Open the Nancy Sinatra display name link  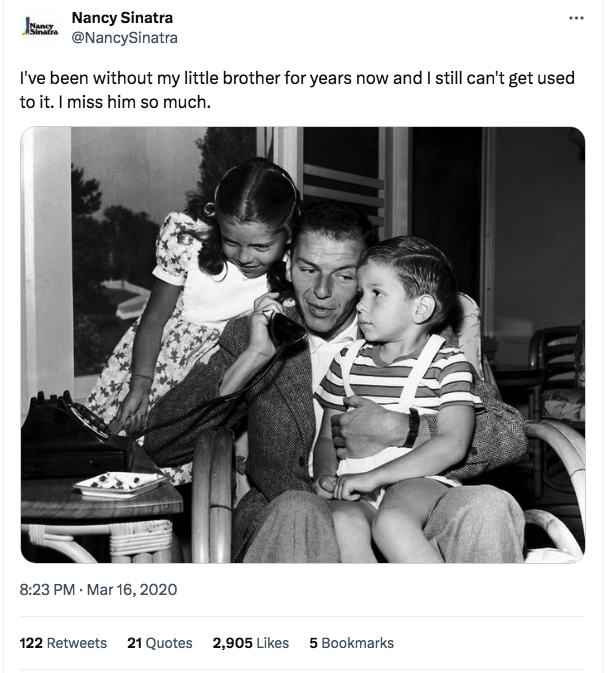tap(122, 18)
